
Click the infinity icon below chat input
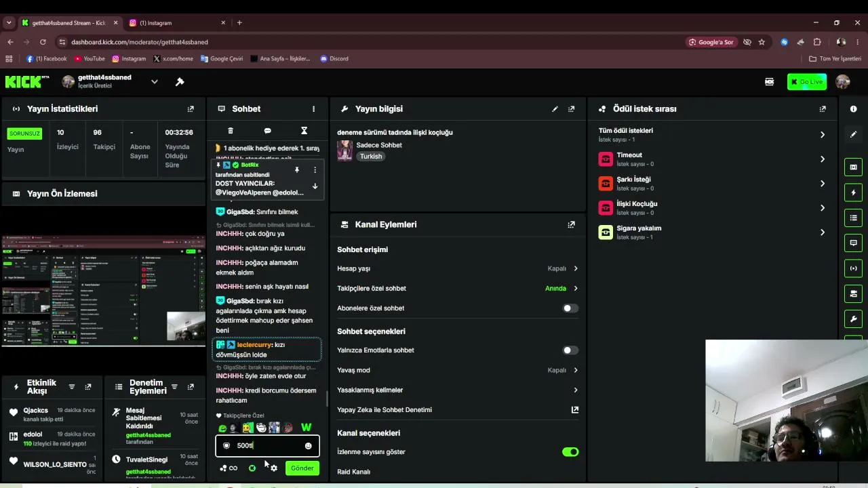point(233,468)
